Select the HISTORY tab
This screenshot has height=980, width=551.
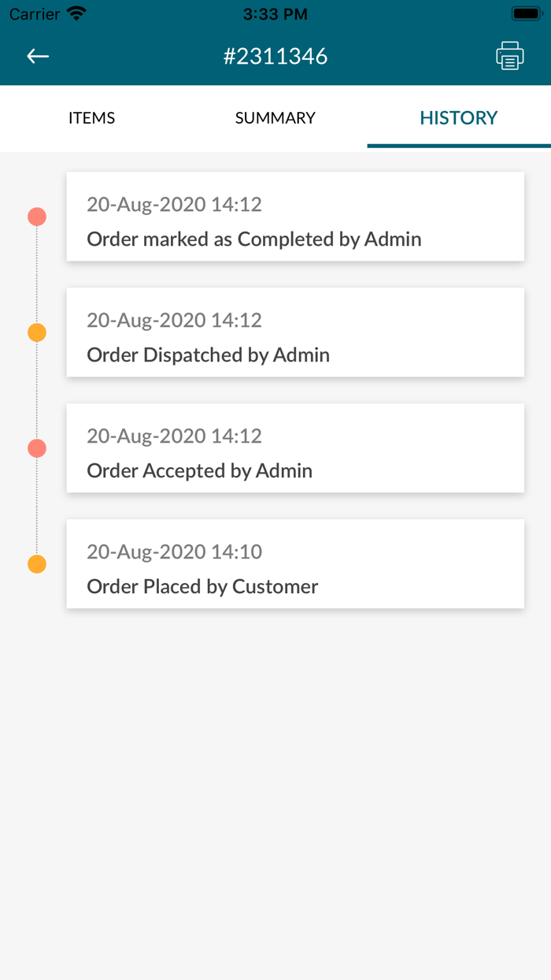tap(458, 118)
